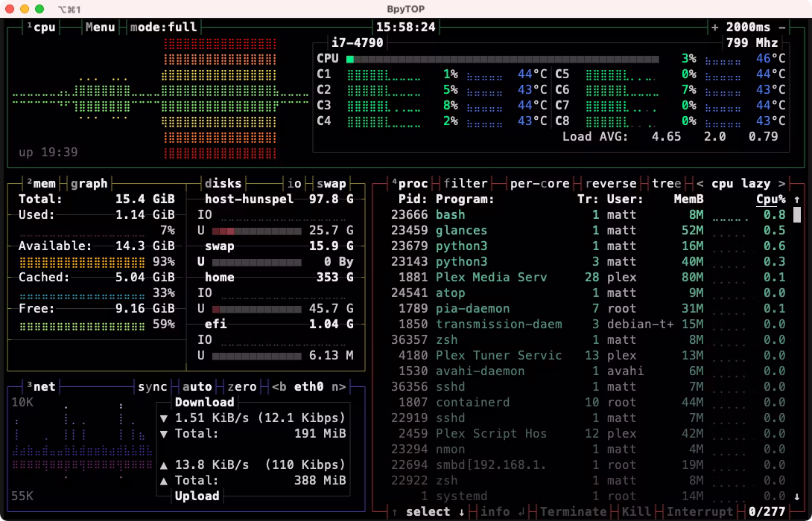Screen dimensions: 812x521
Task: Toggle graph view in mem box
Action: point(89,183)
